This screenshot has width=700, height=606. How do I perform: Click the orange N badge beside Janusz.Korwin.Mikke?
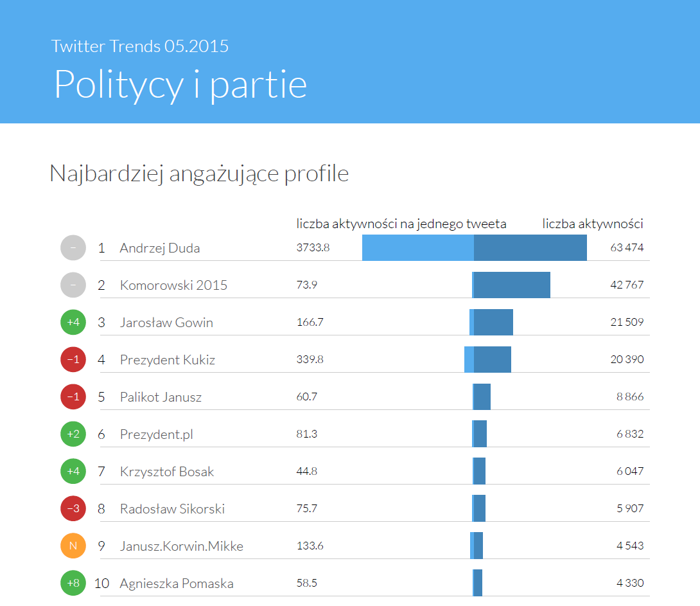[x=73, y=546]
